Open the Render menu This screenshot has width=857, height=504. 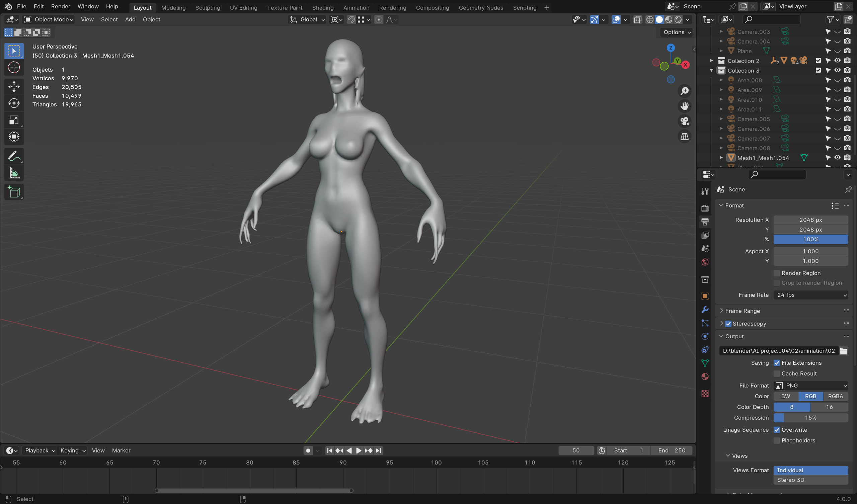[x=61, y=6]
